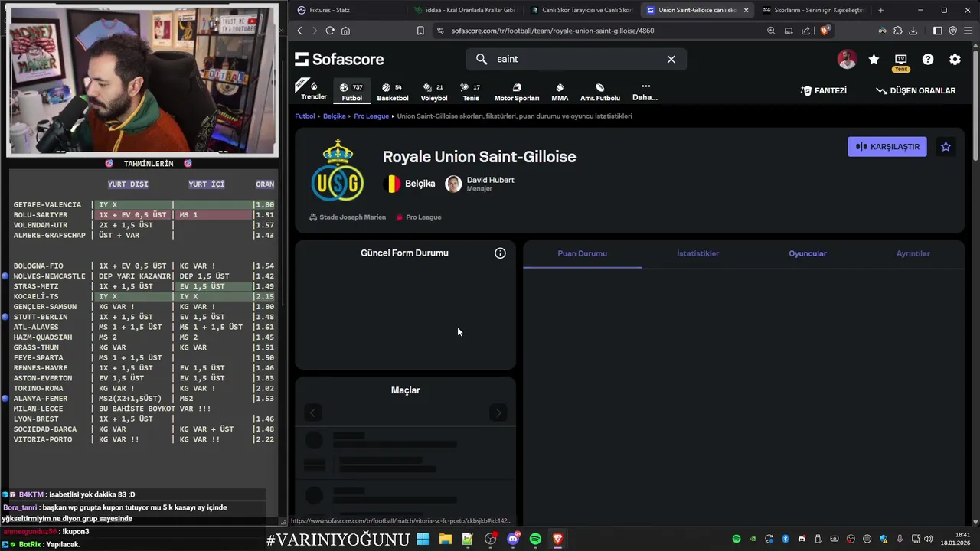Reload the current page
980x551 pixels.
click(330, 31)
